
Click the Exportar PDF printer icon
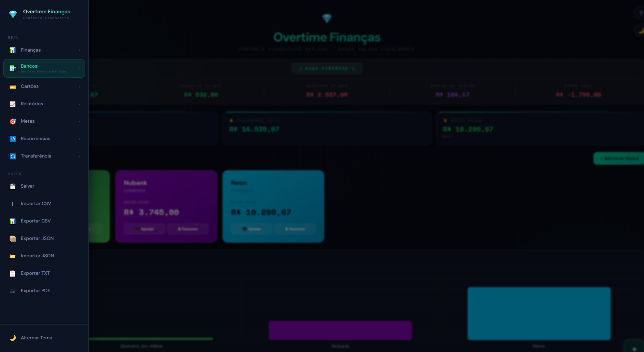coord(13,291)
